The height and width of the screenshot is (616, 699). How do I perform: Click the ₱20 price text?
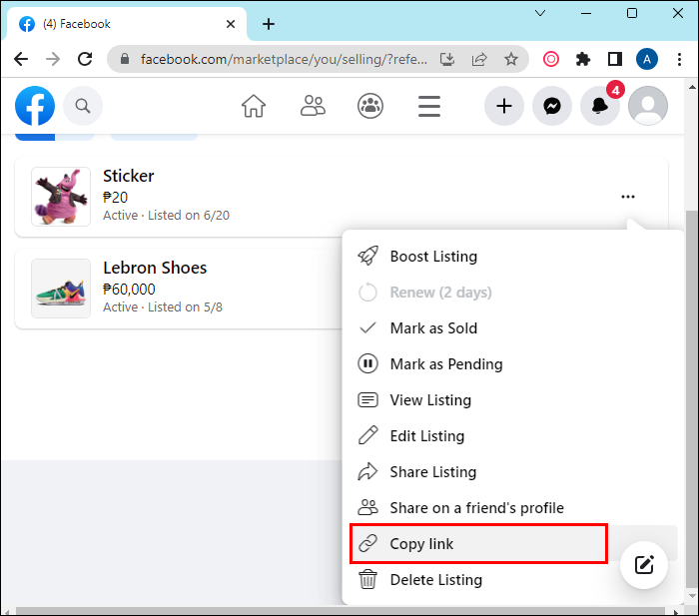point(115,198)
